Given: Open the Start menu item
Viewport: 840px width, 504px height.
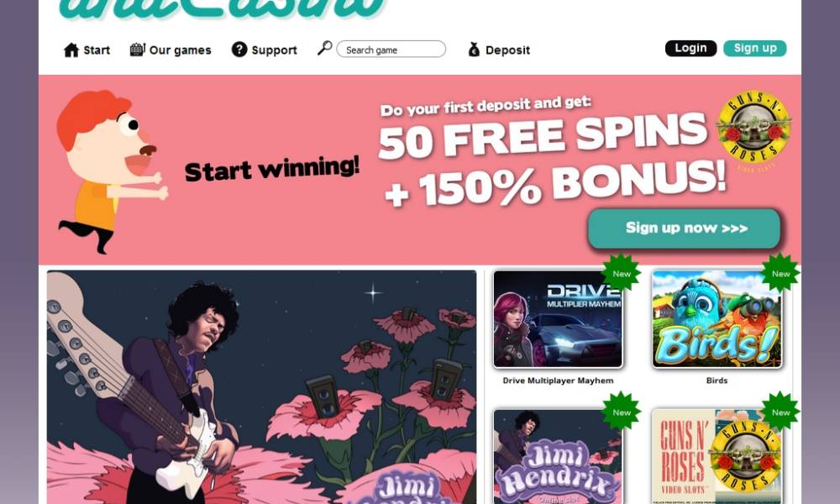Looking at the screenshot, I should (97, 50).
